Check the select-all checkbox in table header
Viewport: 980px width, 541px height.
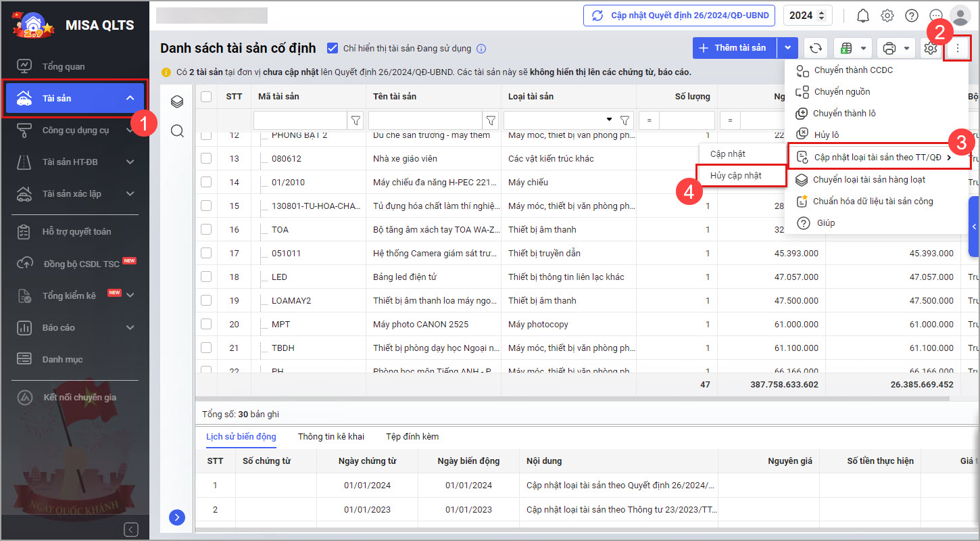coord(206,97)
